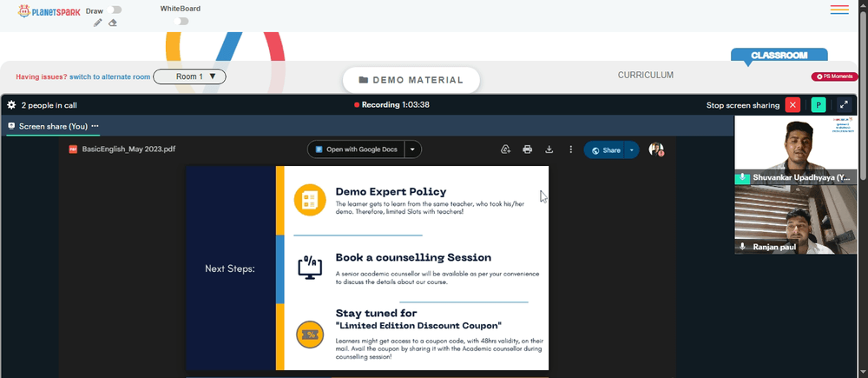Select the eraser tool
Image resolution: width=868 pixels, height=378 pixels.
(112, 23)
